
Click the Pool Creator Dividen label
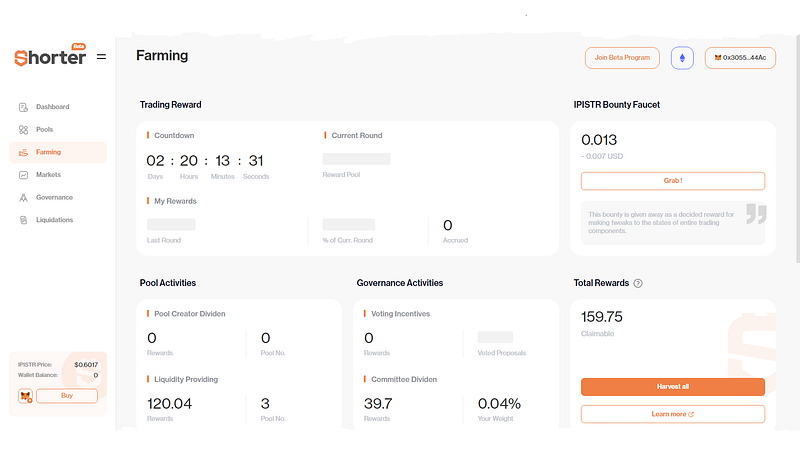tap(189, 314)
